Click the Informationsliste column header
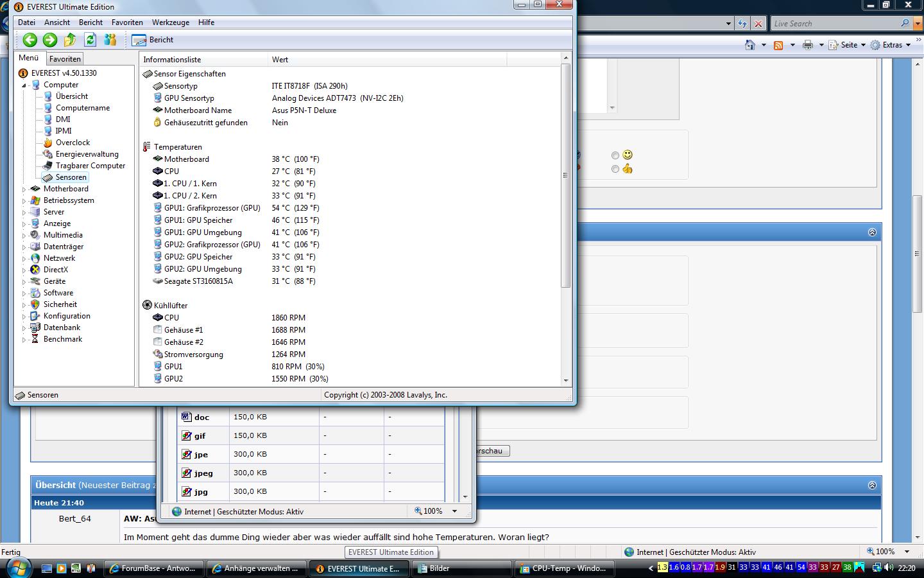Image resolution: width=924 pixels, height=578 pixels. [x=203, y=60]
